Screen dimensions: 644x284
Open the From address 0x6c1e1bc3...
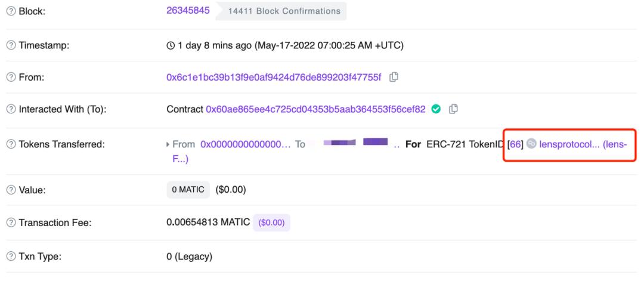tap(274, 78)
